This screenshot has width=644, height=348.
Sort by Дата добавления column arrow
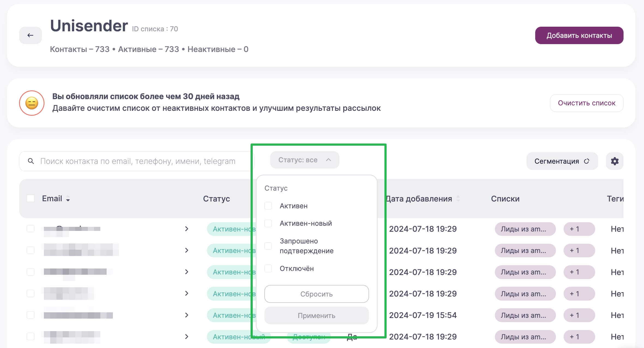458,199
